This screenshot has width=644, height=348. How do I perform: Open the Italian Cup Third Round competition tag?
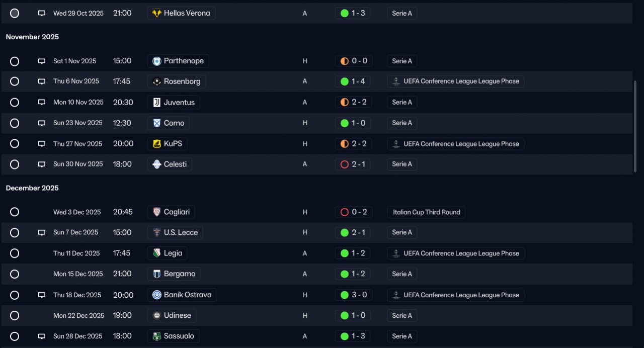[x=426, y=212]
